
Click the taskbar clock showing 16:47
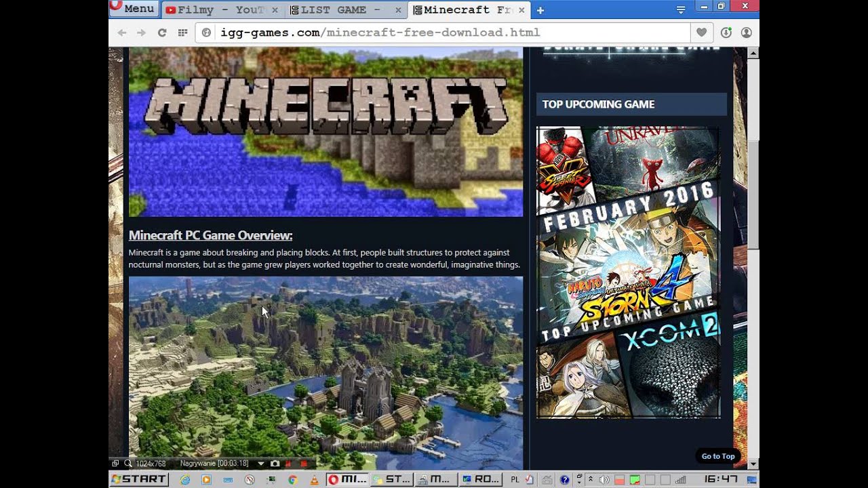721,479
